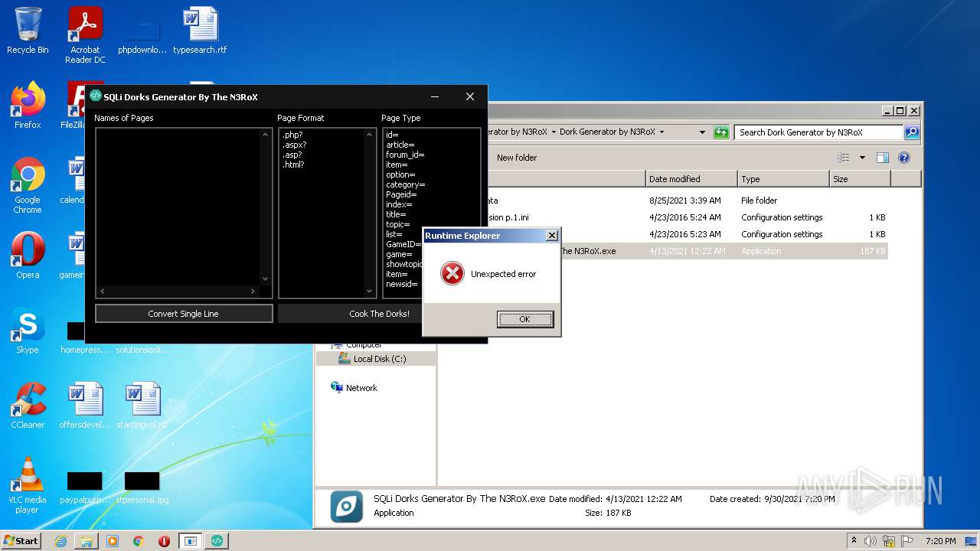Select the newsid= entry in Page Type
Image resolution: width=980 pixels, height=551 pixels.
point(402,284)
